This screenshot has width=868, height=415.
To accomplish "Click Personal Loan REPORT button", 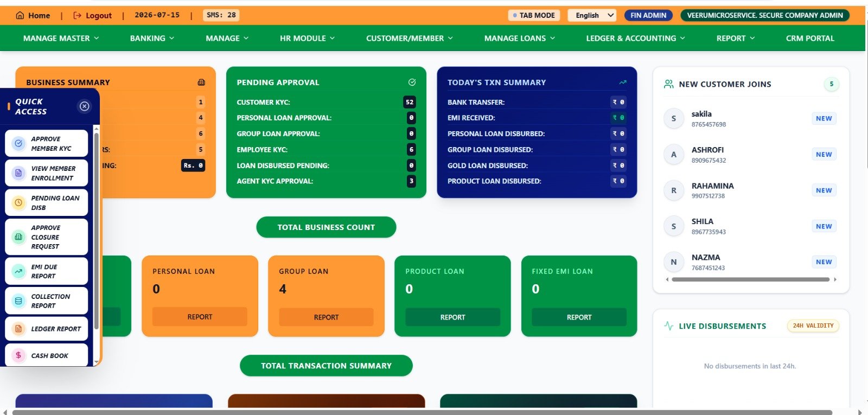I will pos(200,317).
